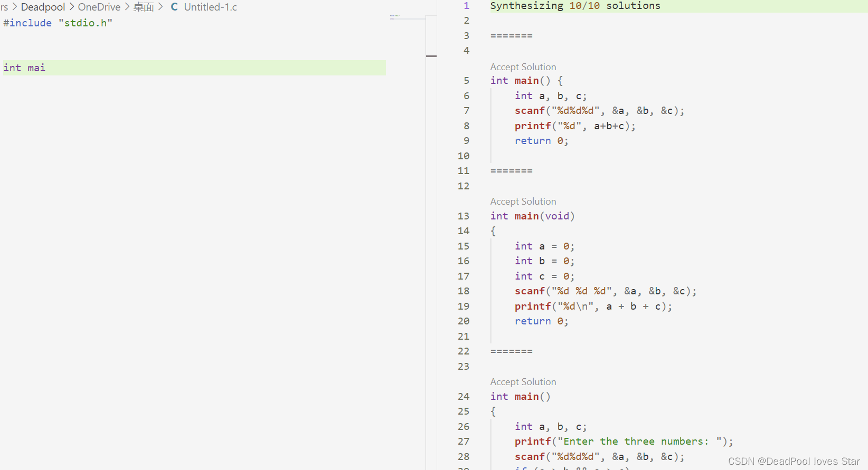This screenshot has height=470, width=868.
Task: Accept the third solution above line 24
Action: pos(523,382)
